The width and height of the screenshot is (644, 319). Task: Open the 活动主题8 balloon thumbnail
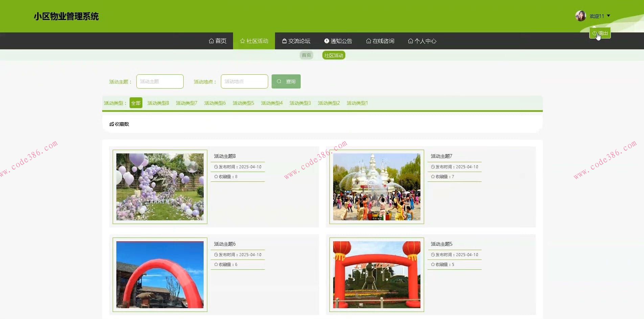(160, 187)
